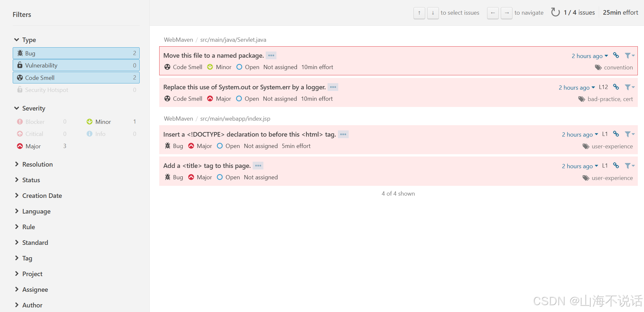
Task: Open the src/main/webapp/index.jsp file link
Action: 235,118
